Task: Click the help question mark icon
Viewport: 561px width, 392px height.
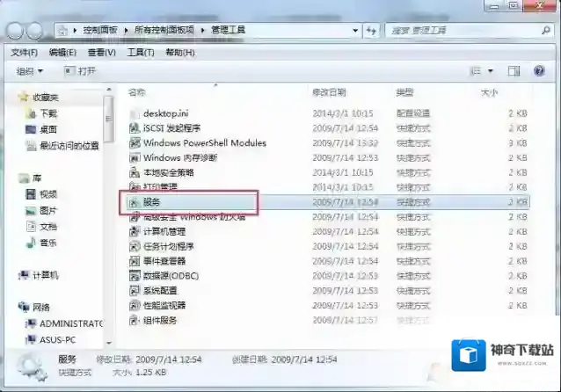Action: click(539, 70)
